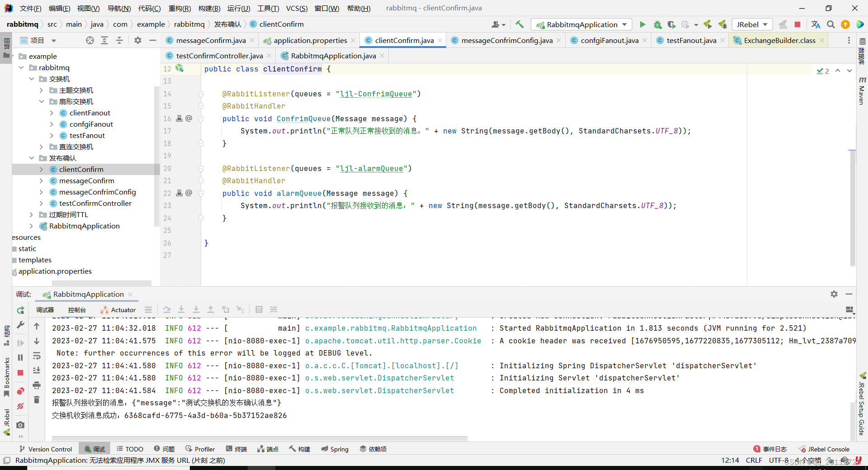The image size is (868, 470).
Task: Open the RabbitmqApplication run configuration dropdown
Action: click(582, 24)
